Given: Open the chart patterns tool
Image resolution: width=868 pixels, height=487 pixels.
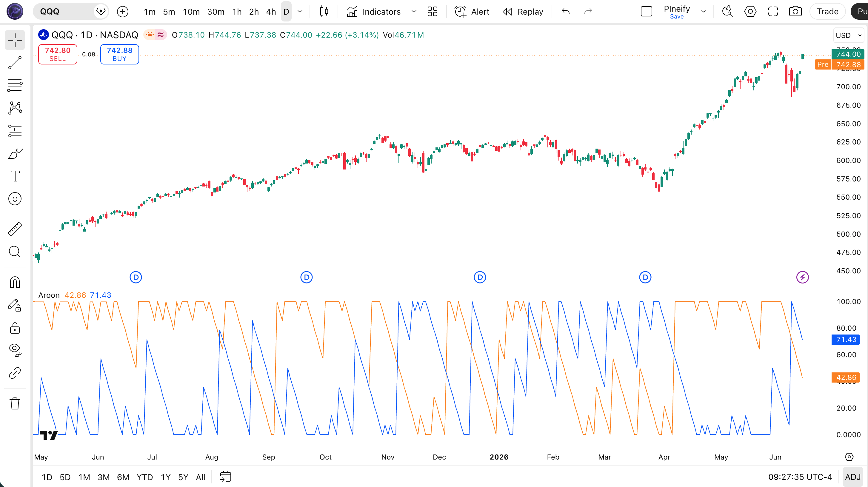Looking at the screenshot, I should [15, 108].
